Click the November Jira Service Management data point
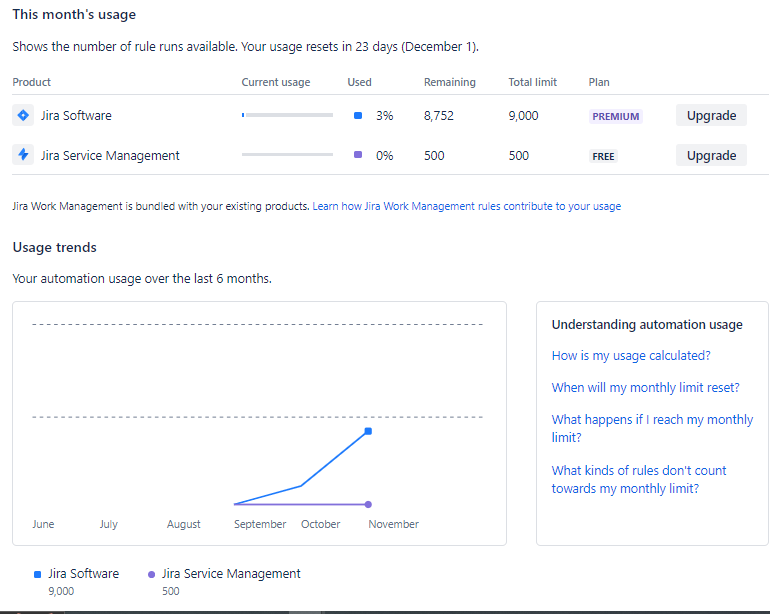 click(x=368, y=504)
